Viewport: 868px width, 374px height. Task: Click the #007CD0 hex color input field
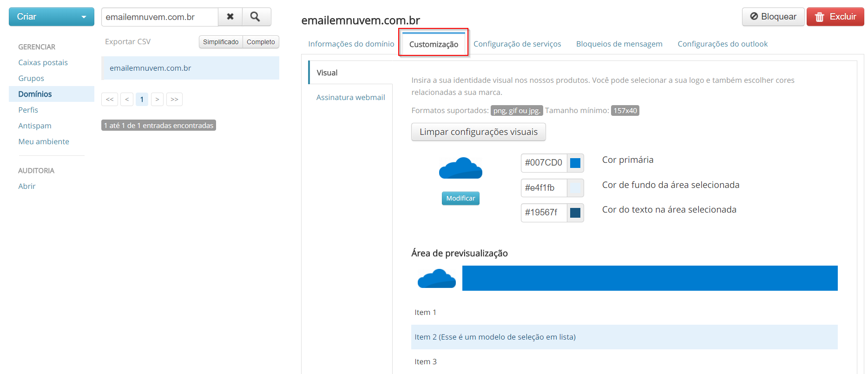pyautogui.click(x=544, y=163)
